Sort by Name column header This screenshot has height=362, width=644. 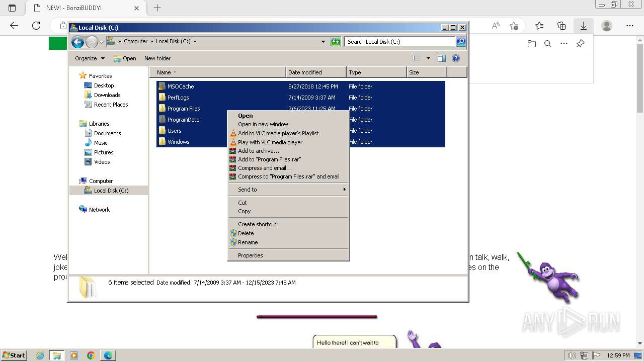tap(218, 72)
